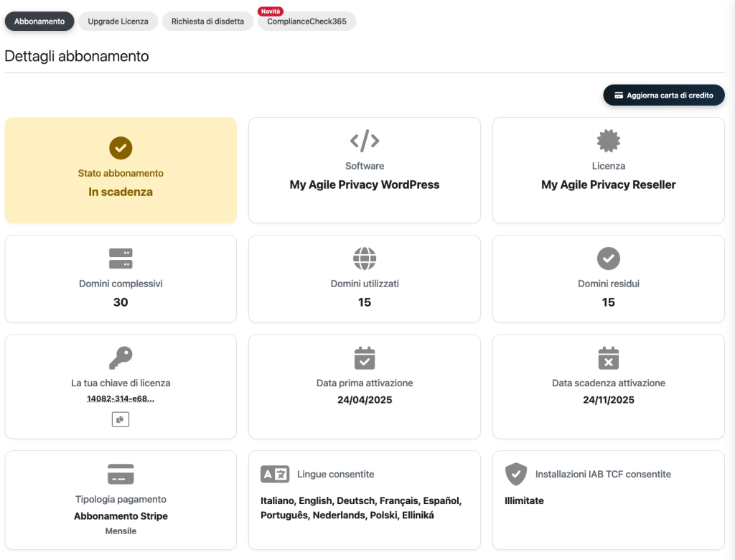Image resolution: width=735 pixels, height=560 pixels.
Task: Click the calendar check icon for first activation
Action: (x=365, y=358)
